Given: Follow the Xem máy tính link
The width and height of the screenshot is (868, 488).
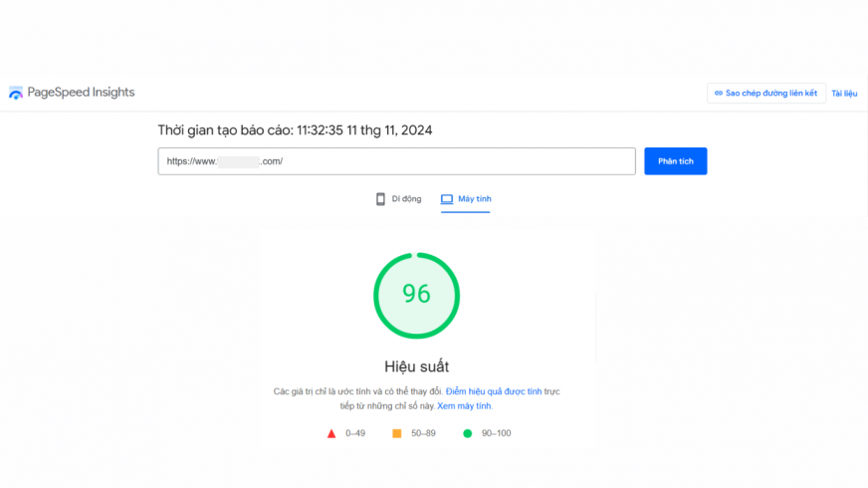Looking at the screenshot, I should tap(464, 406).
